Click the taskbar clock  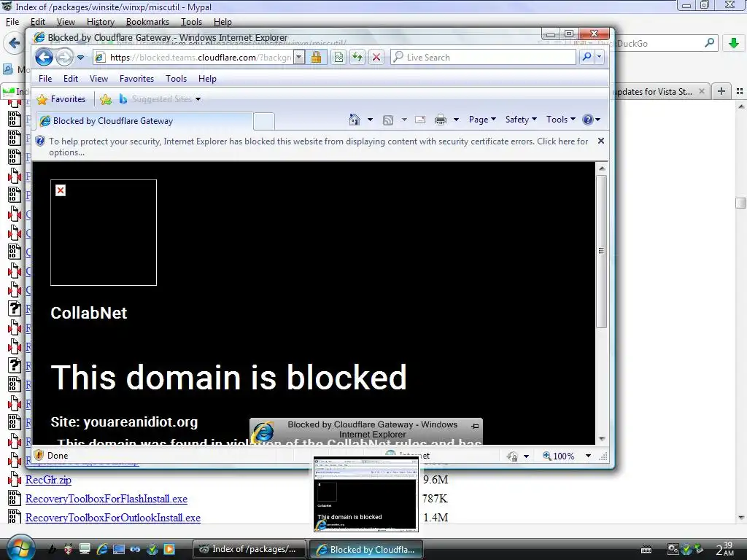click(724, 549)
